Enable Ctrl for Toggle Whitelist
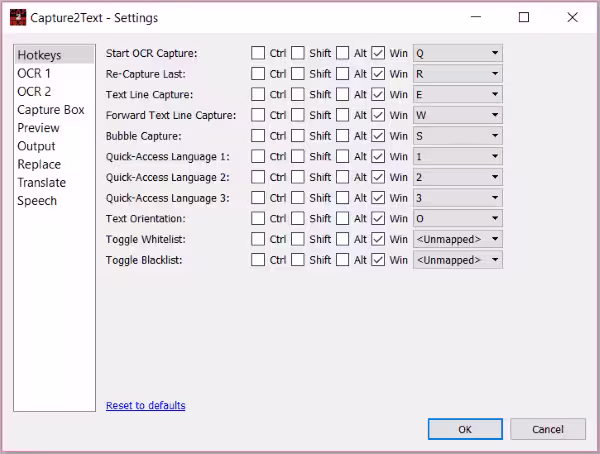The image size is (600, 454). coord(258,239)
